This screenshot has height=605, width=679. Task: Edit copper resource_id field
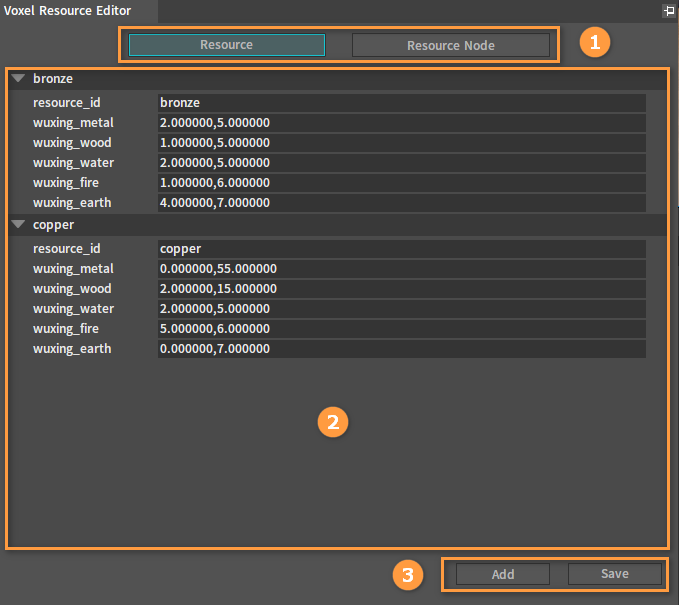pos(402,249)
